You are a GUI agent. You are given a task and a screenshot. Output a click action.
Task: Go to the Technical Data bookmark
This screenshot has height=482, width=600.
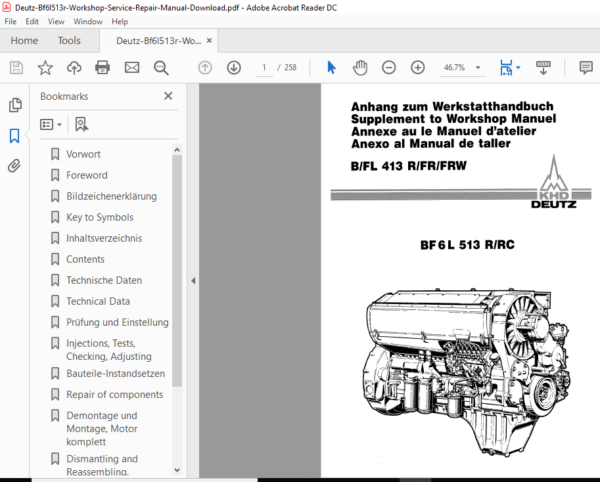pyautogui.click(x=98, y=301)
